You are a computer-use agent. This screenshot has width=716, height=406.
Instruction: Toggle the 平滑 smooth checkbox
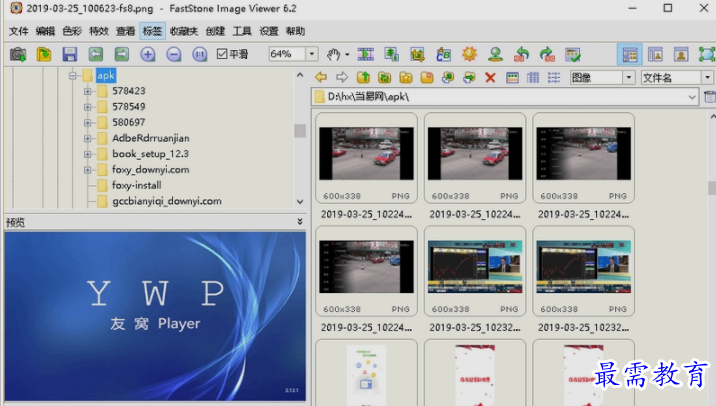click(222, 54)
